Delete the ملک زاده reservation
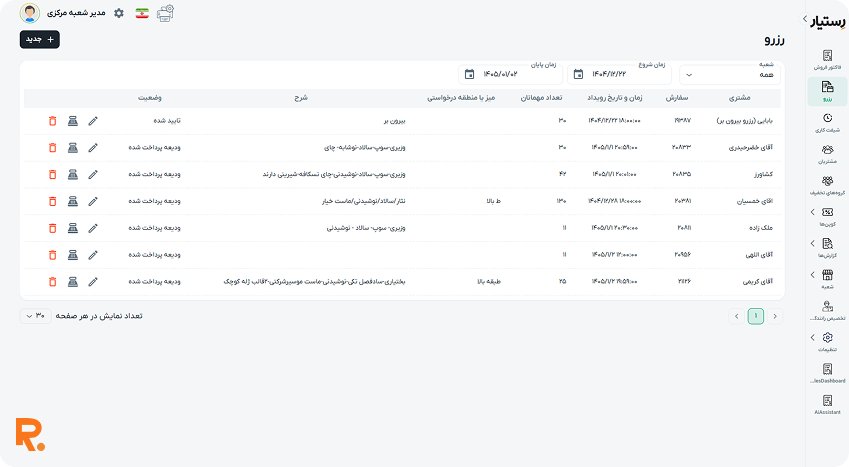 coord(53,228)
